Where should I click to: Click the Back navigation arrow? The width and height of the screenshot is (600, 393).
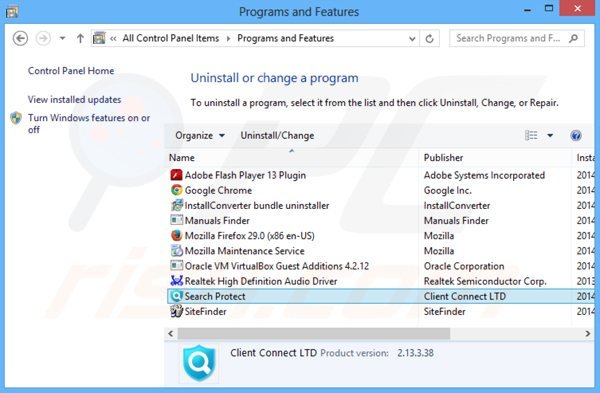tap(20, 38)
